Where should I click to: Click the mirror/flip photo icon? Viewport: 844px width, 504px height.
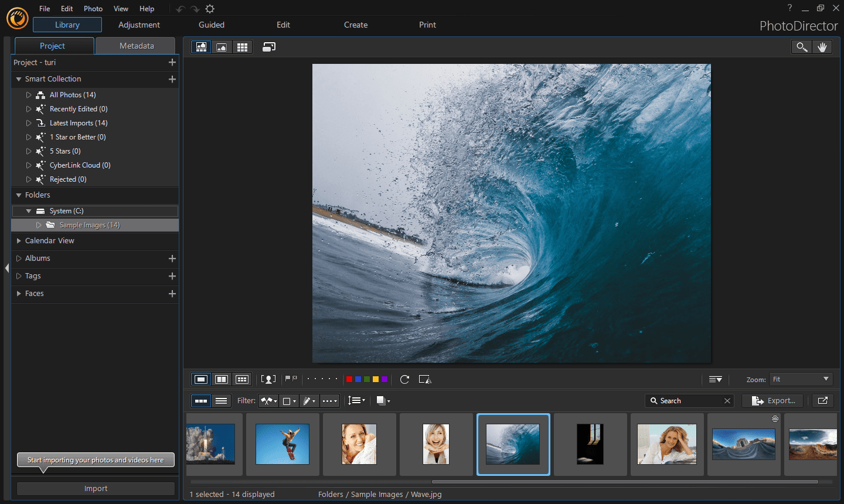[425, 379]
